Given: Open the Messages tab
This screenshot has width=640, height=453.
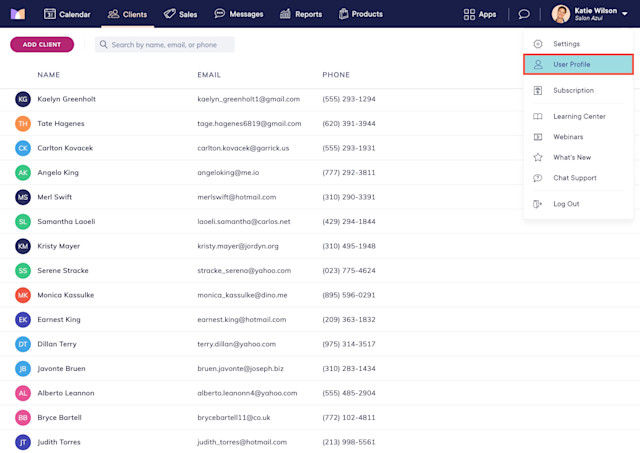Looking at the screenshot, I should (x=239, y=14).
